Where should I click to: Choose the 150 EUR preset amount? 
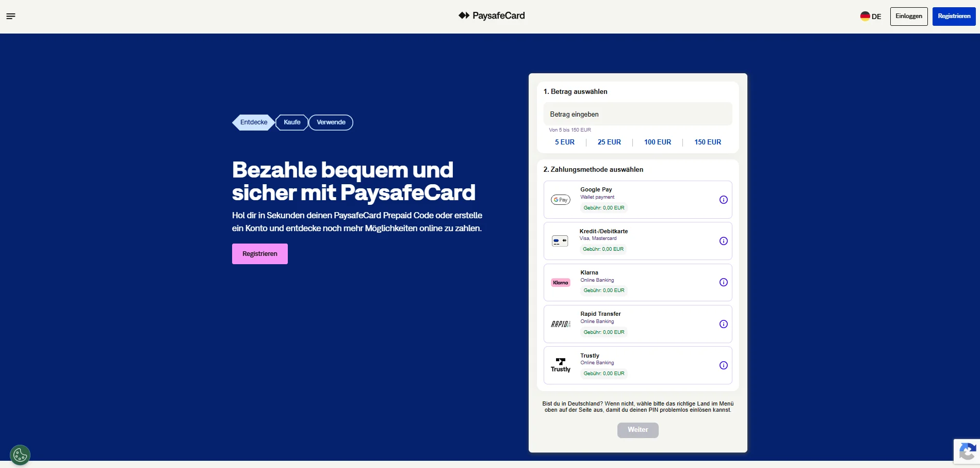pyautogui.click(x=708, y=142)
